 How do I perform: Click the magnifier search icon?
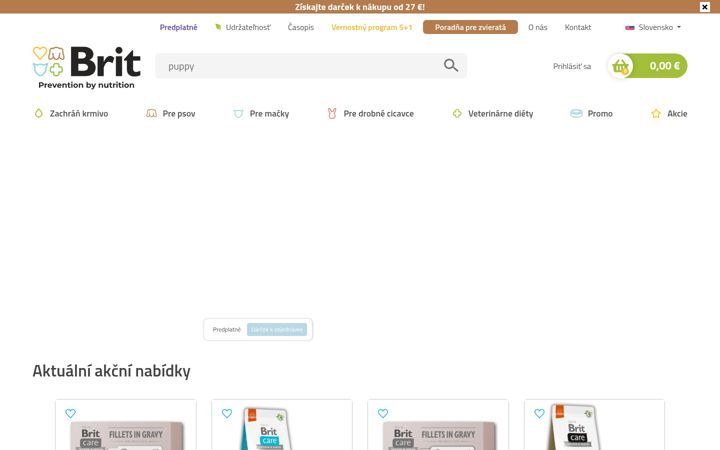click(451, 66)
